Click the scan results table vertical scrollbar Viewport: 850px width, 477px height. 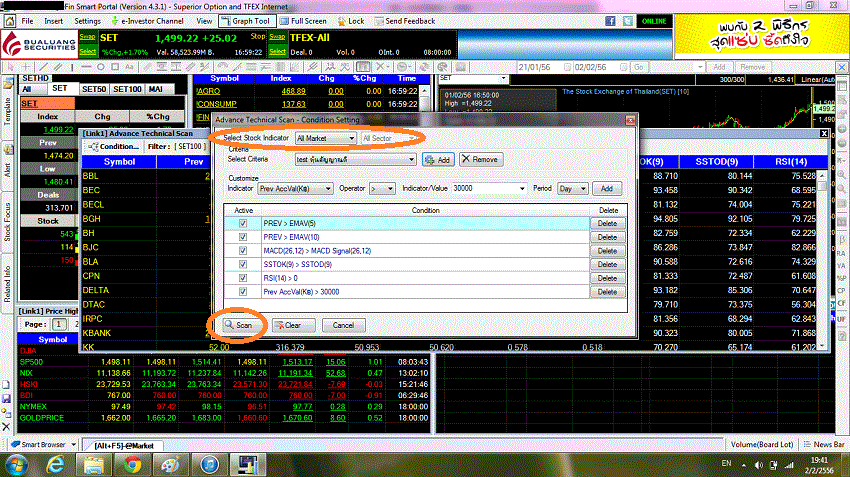(x=822, y=259)
